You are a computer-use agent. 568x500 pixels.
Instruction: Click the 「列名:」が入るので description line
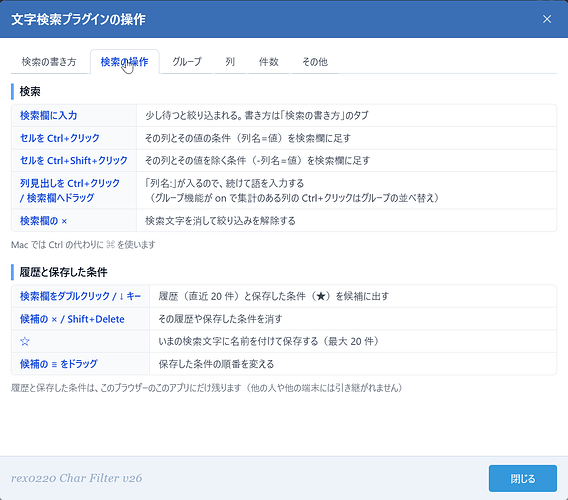(225, 183)
